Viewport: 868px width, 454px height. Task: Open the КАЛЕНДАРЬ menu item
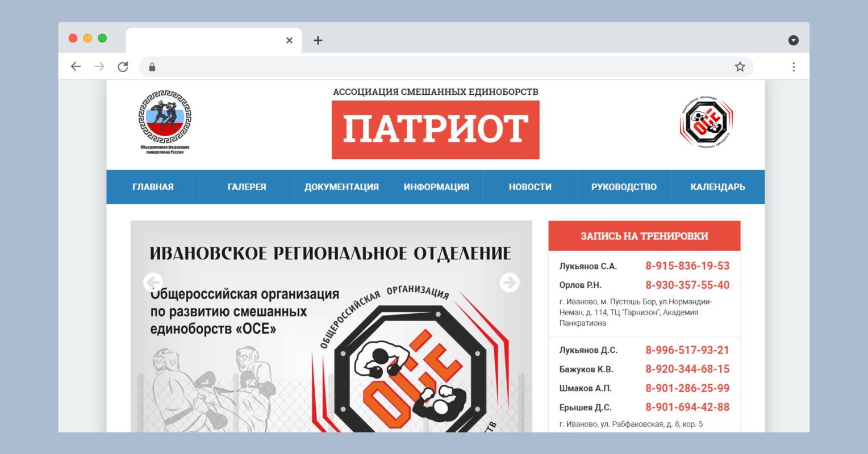(x=717, y=187)
